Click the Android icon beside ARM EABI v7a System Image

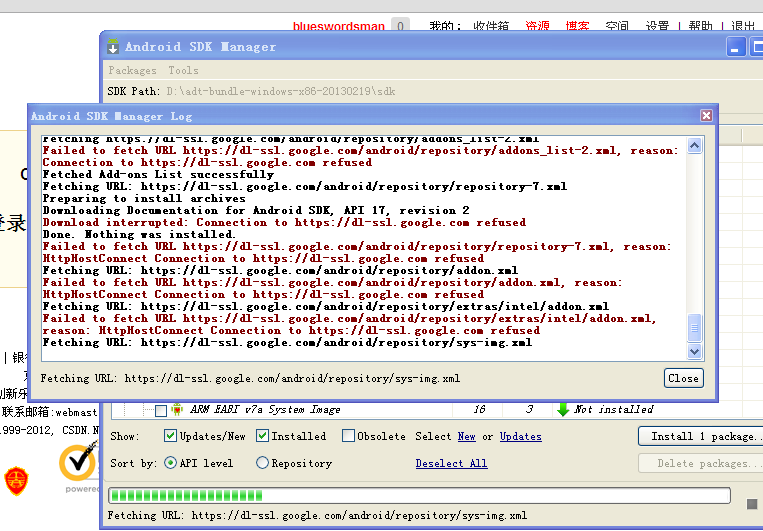click(177, 410)
